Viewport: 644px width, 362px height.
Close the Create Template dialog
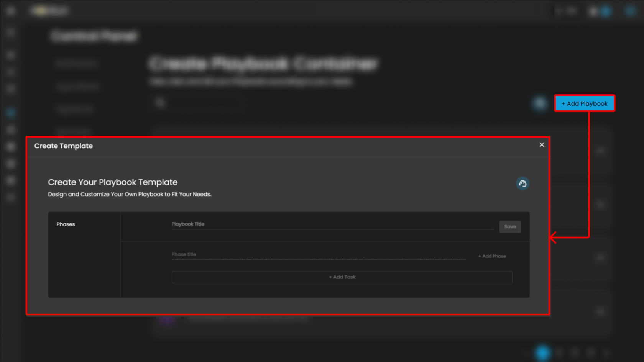[542, 145]
